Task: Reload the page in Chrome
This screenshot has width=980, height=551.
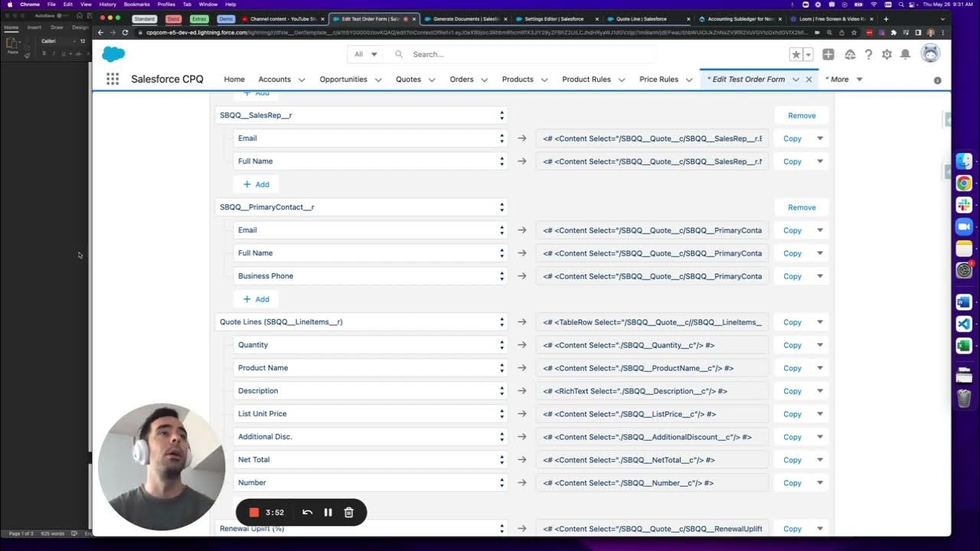Action: tap(125, 32)
